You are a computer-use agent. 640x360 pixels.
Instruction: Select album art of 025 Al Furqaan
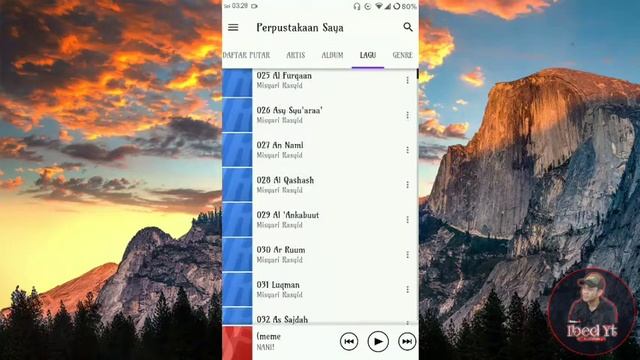(237, 83)
